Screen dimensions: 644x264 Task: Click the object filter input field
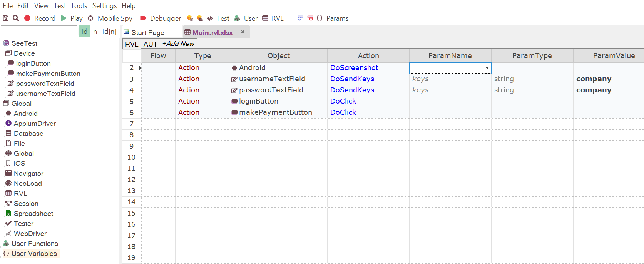(x=39, y=32)
